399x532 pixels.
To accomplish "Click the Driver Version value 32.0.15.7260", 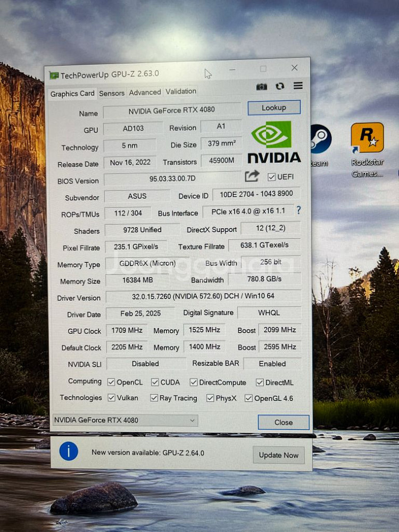I will 203,296.
